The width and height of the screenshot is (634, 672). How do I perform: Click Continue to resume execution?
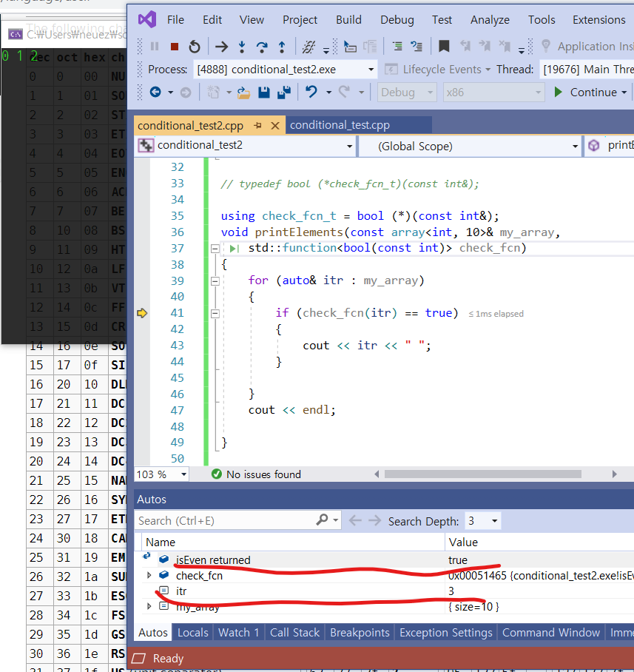point(585,93)
